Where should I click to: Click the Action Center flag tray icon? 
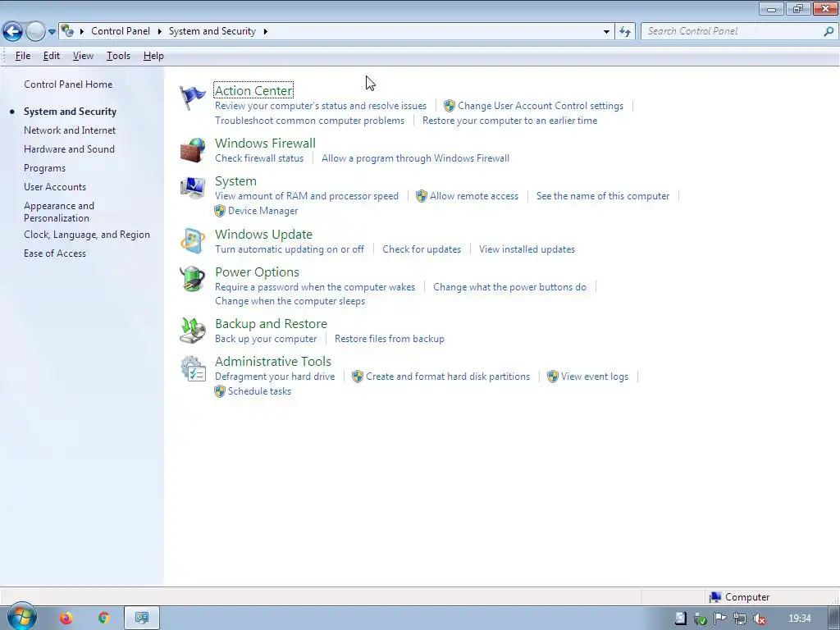click(x=720, y=619)
